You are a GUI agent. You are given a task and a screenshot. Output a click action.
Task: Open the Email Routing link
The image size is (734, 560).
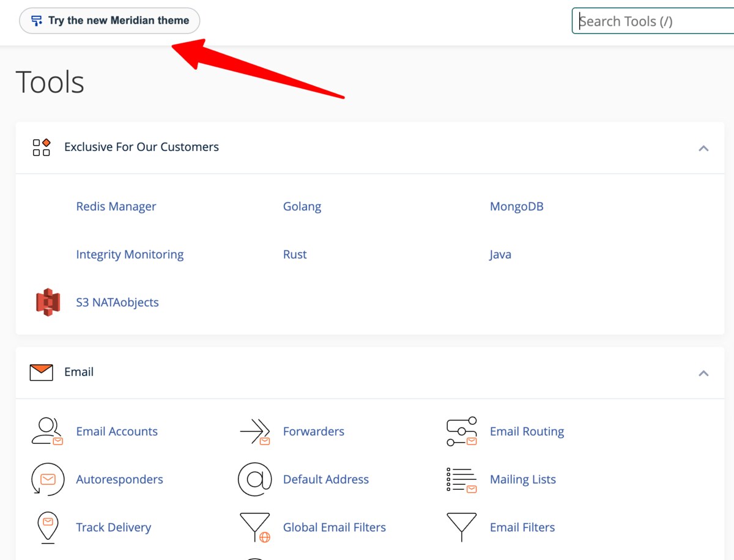point(527,432)
